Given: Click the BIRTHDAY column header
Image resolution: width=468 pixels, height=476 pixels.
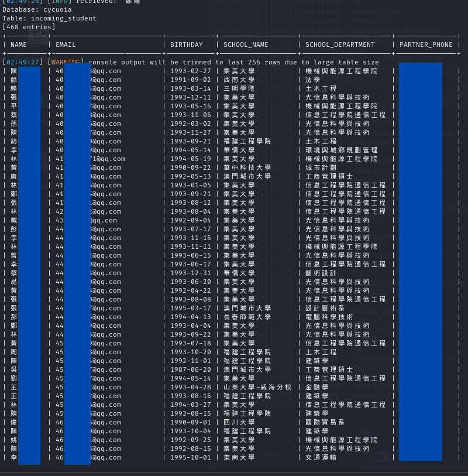Looking at the screenshot, I should pyautogui.click(x=186, y=45).
